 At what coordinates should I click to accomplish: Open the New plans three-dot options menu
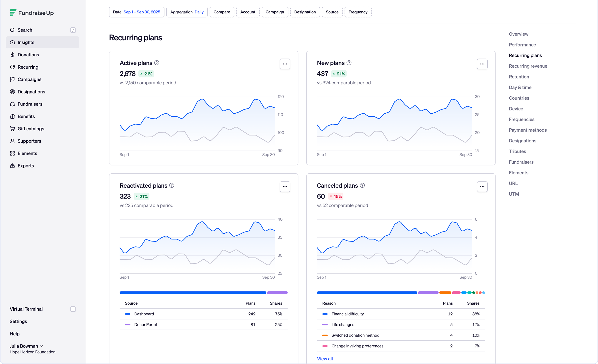(x=482, y=64)
